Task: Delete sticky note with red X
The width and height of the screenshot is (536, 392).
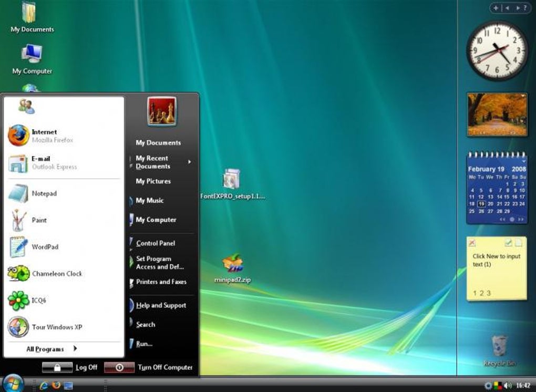Action: coord(472,243)
